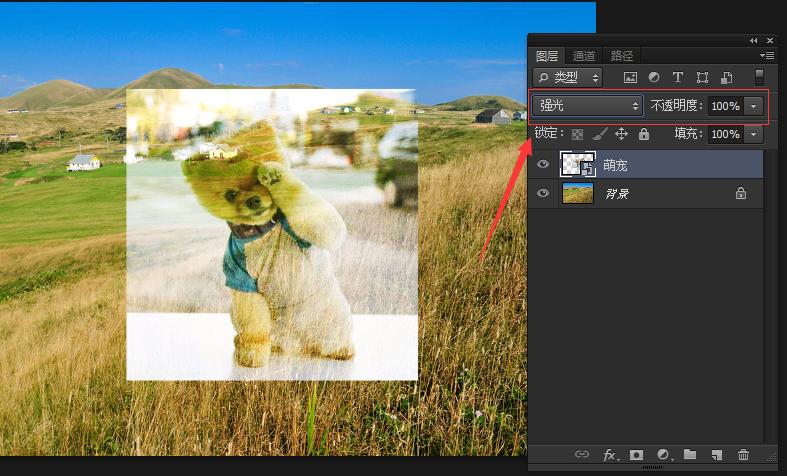Screen dimensions: 787x476
Task: Expand the 不透明度 opacity arrow
Action: pyautogui.click(x=753, y=105)
